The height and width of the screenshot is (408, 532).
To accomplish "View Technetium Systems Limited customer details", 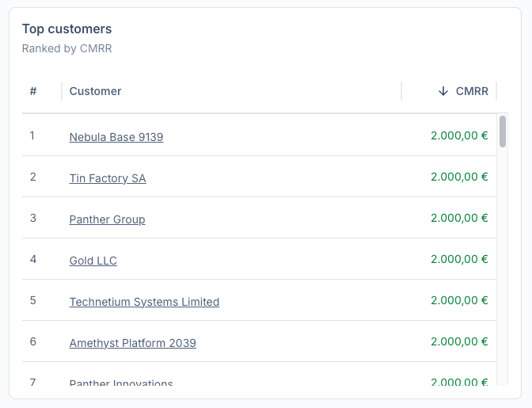I will [144, 302].
